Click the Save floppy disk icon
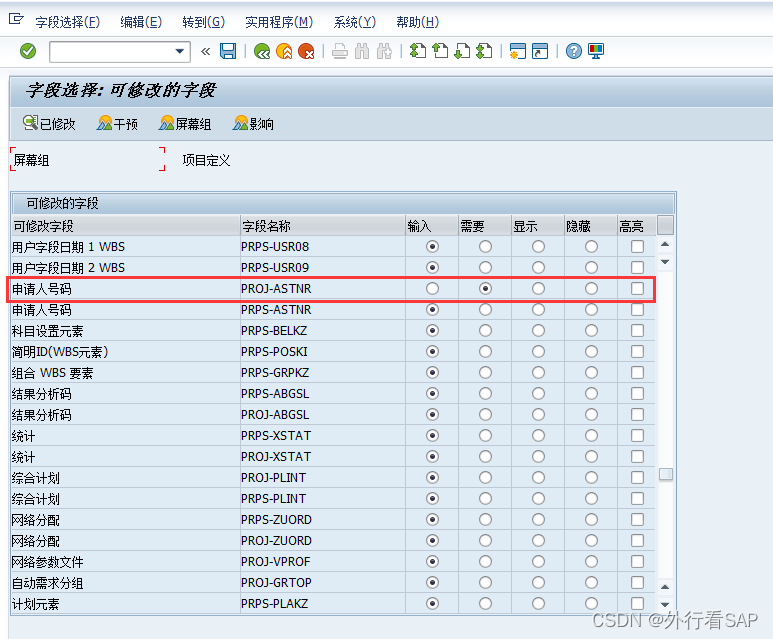 point(228,51)
